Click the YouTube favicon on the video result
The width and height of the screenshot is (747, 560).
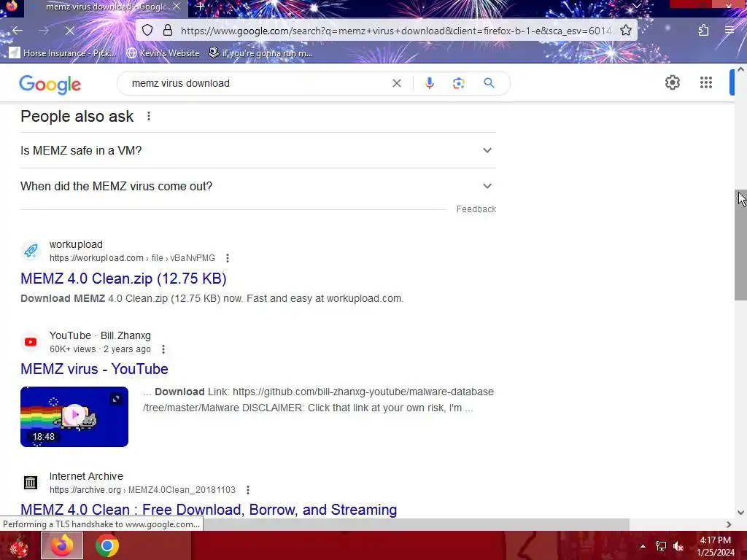[x=31, y=342]
